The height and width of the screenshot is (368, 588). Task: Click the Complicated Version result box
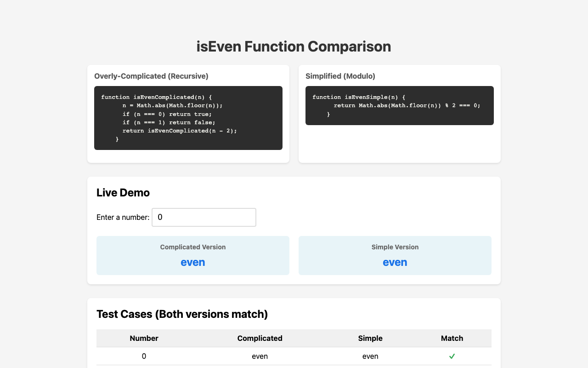click(x=193, y=256)
